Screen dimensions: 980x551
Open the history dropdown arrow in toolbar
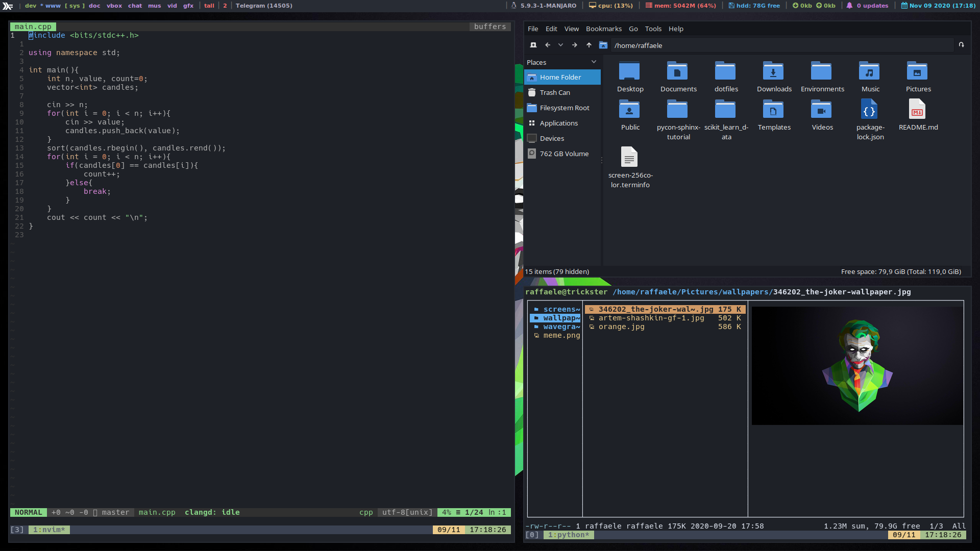point(561,45)
